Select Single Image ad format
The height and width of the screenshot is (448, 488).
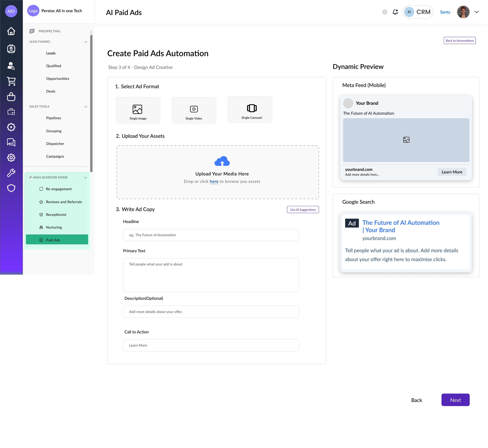(138, 111)
